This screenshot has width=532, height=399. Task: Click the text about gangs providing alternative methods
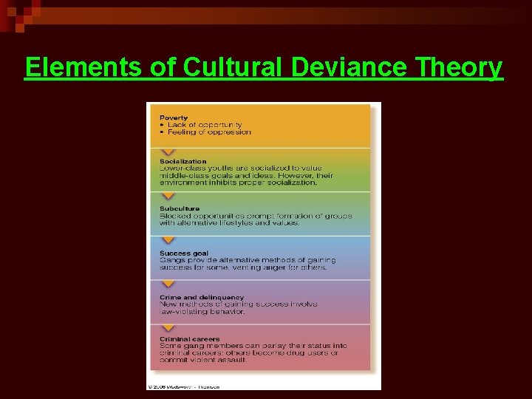pos(248,264)
